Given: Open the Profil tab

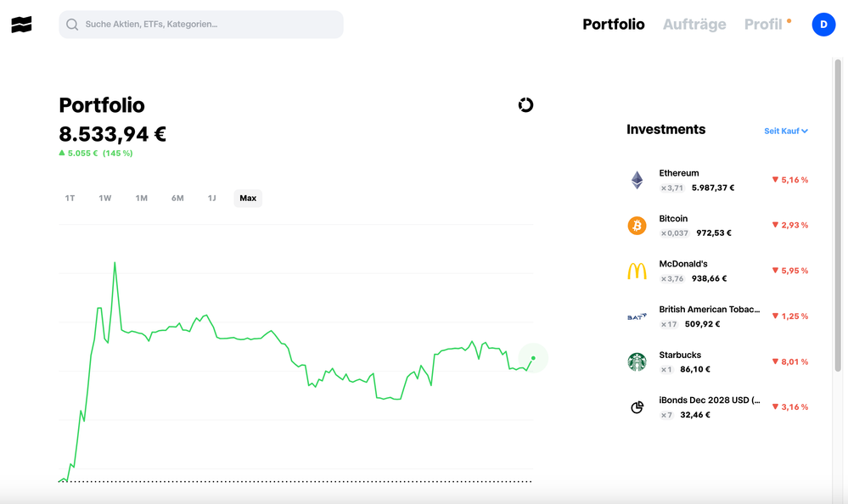Looking at the screenshot, I should [x=763, y=25].
